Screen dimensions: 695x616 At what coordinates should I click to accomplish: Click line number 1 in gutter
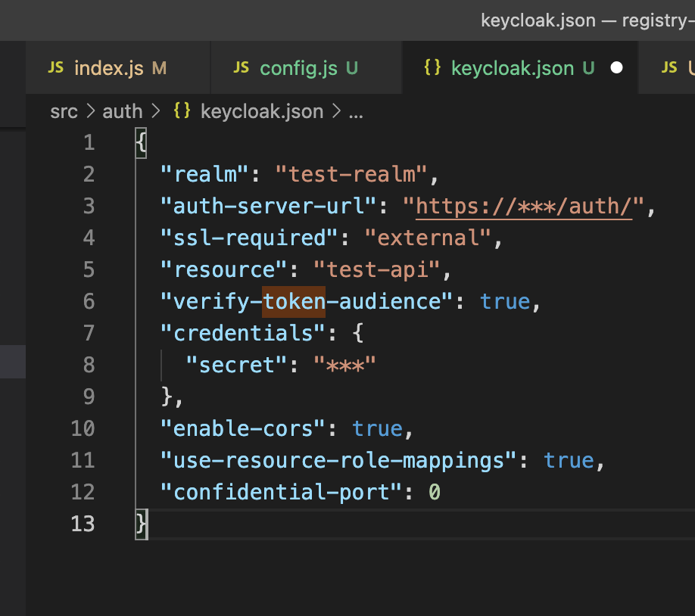[x=89, y=143]
